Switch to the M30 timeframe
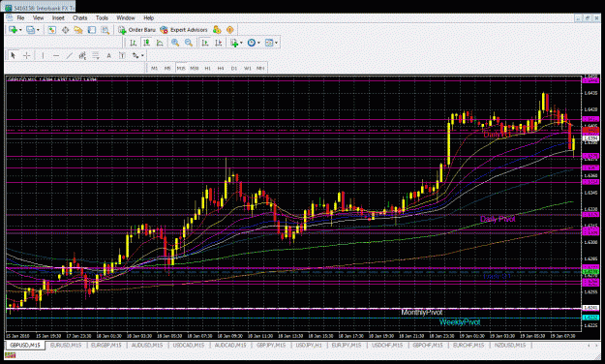This screenshot has width=605, height=364. click(194, 69)
